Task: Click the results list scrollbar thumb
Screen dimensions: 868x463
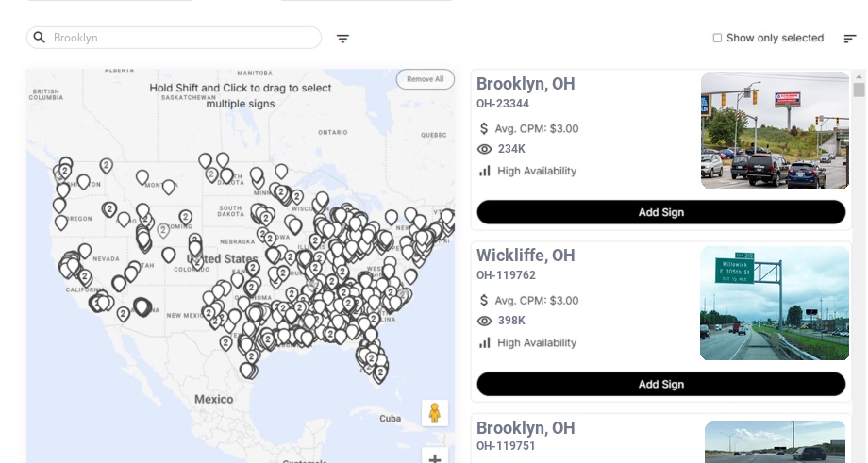Action: pos(859,90)
